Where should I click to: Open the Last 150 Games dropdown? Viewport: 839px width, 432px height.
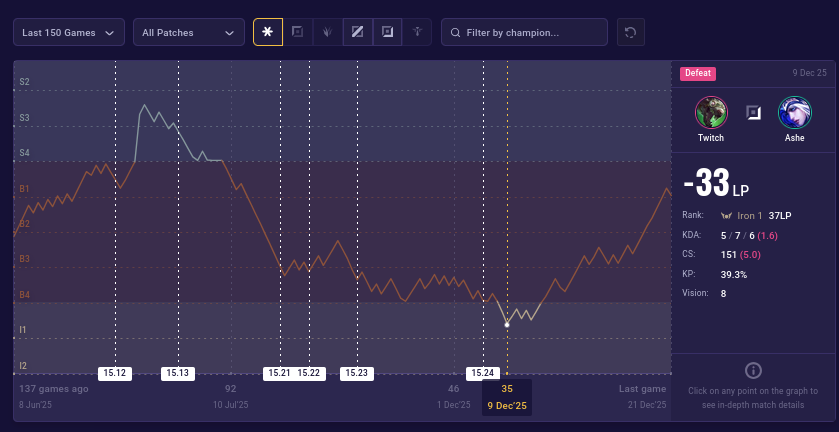click(69, 32)
